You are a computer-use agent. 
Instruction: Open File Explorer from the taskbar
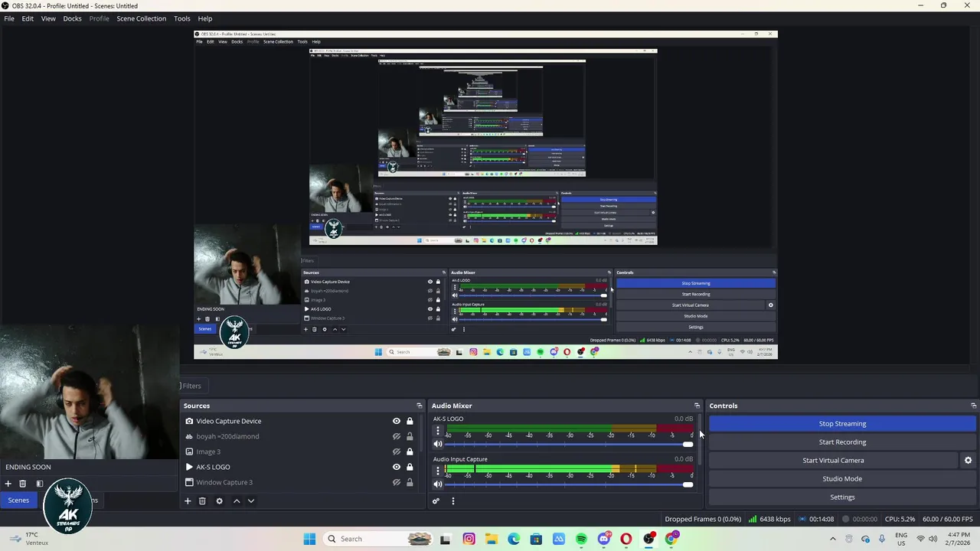(x=491, y=539)
